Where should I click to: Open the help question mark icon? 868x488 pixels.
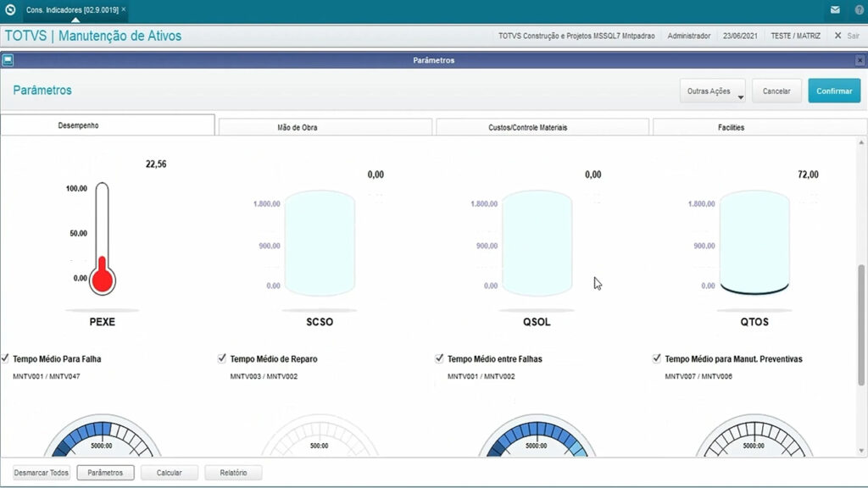[859, 9]
